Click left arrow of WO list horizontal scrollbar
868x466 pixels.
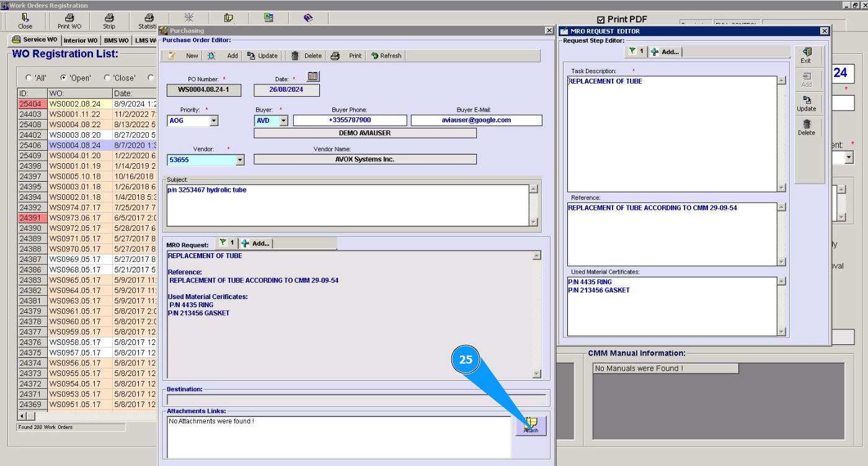23,416
